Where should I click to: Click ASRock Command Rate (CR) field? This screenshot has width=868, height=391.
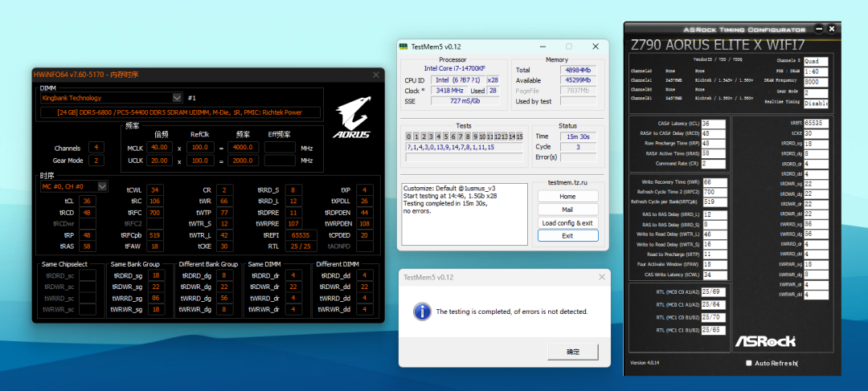point(713,164)
